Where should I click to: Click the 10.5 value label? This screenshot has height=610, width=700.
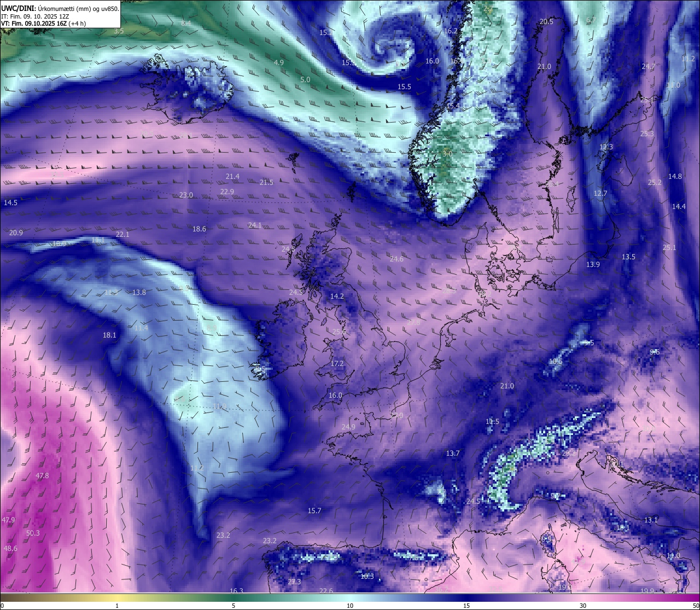click(555, 361)
